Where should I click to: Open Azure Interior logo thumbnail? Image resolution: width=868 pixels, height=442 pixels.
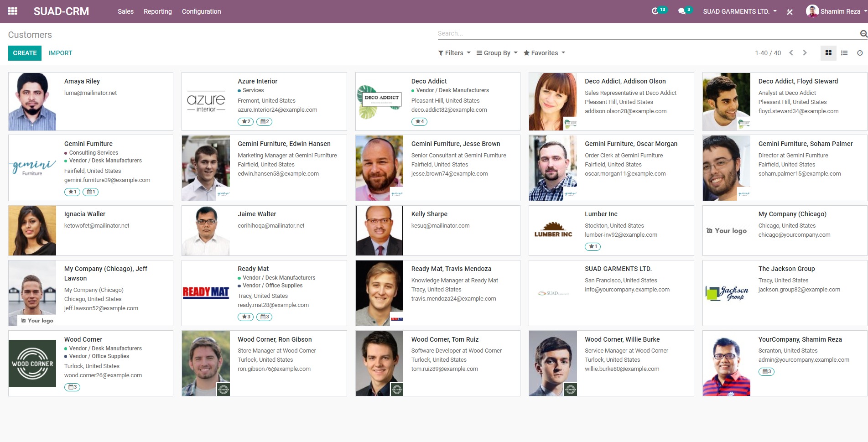click(206, 101)
